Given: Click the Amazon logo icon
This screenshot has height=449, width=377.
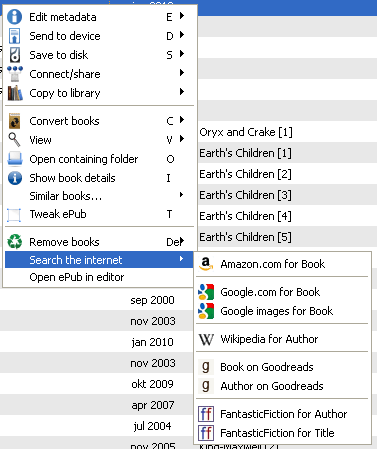Looking at the screenshot, I should [x=206, y=264].
